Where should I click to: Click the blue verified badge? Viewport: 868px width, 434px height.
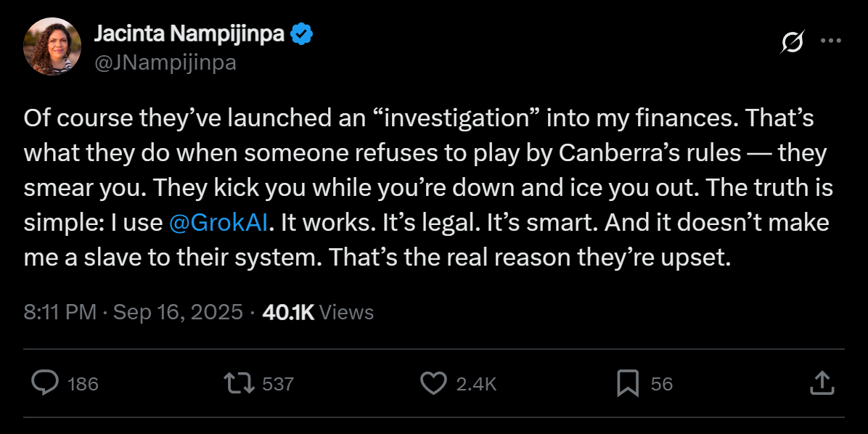pos(302,34)
